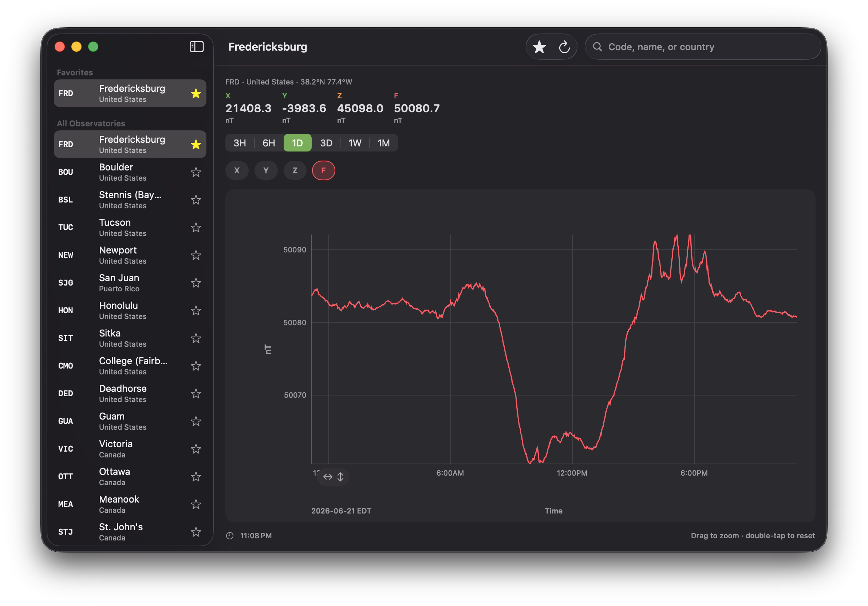Favorite Sitka with its star

[196, 338]
